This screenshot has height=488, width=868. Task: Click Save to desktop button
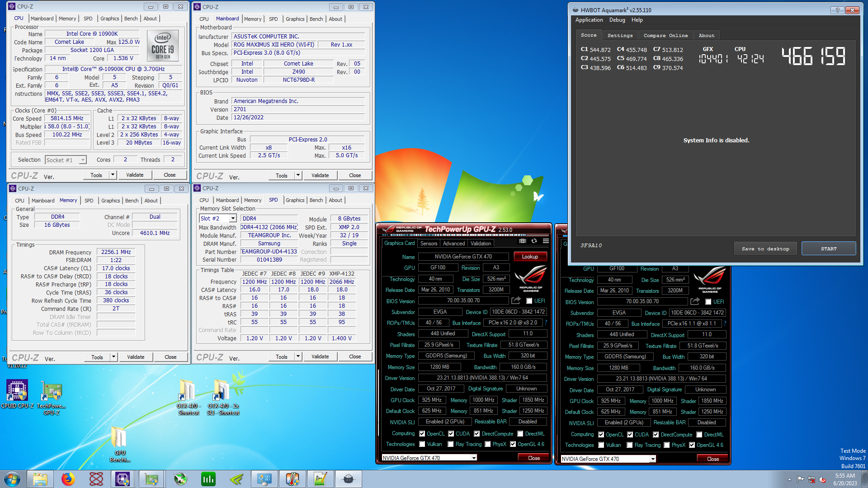tap(765, 249)
